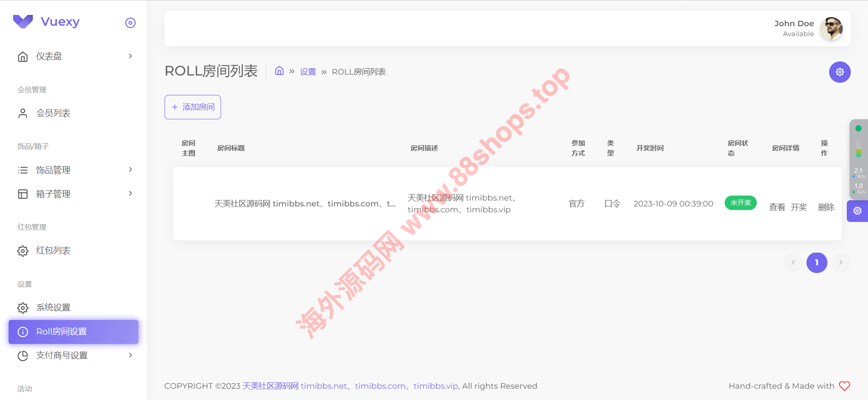Click the Vuexy logo icon

(23, 21)
